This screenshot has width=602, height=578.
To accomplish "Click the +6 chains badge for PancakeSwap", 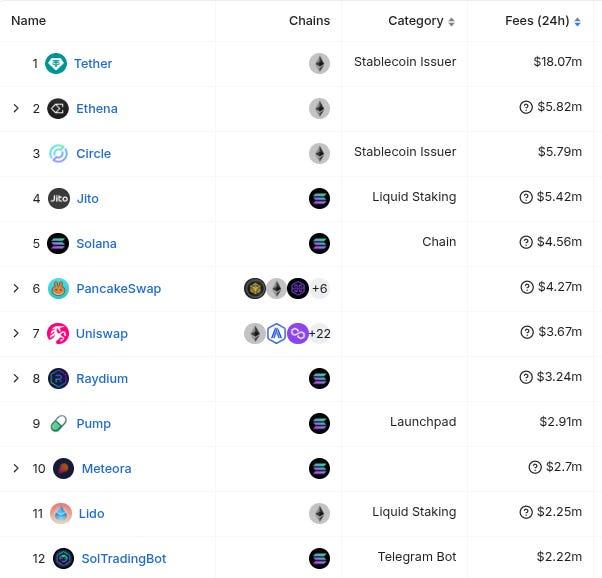I will (x=320, y=288).
